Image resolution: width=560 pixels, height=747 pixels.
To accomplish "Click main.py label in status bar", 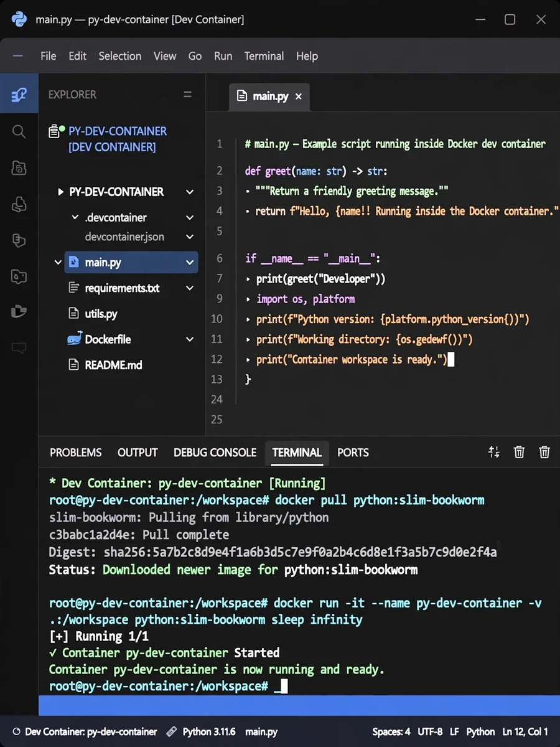I will (261, 732).
